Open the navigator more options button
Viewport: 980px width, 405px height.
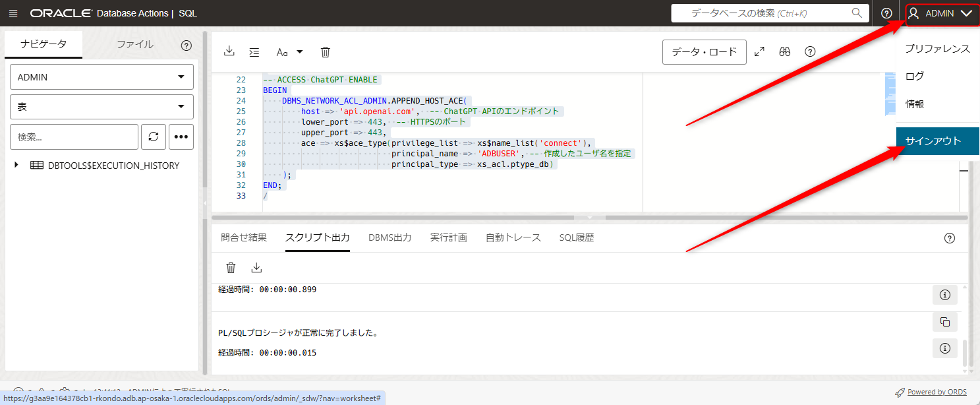tap(181, 137)
